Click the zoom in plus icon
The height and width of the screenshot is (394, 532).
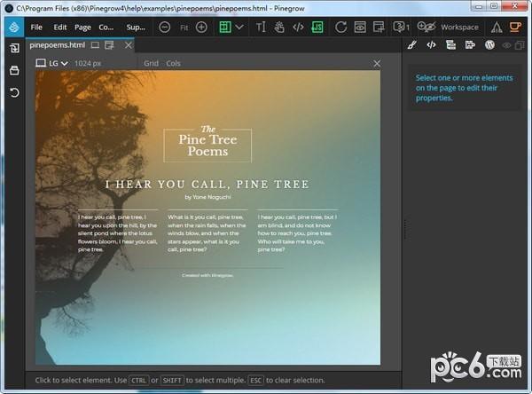[x=201, y=27]
